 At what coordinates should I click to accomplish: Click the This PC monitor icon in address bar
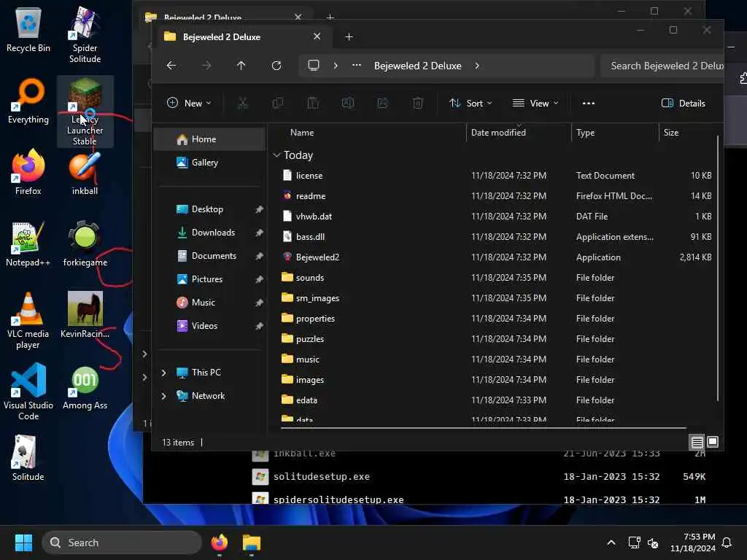pos(314,65)
